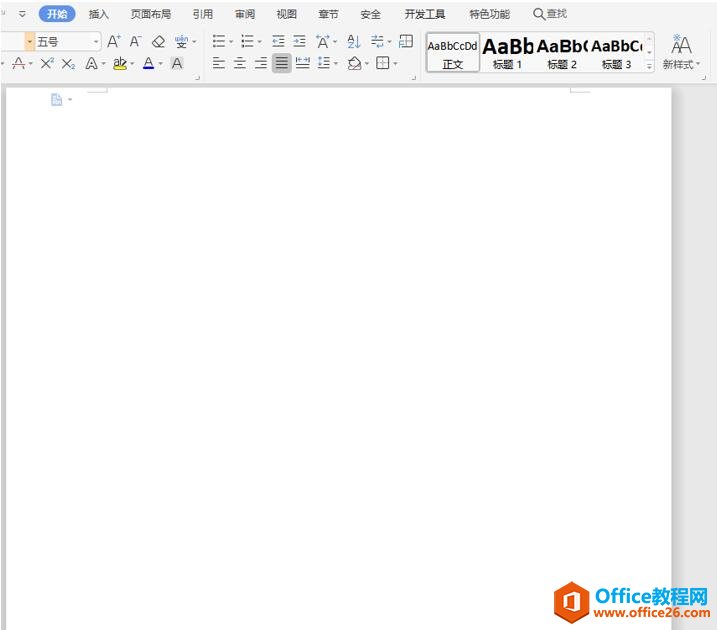Click the 查找 search box
Screen dimensions: 717x630
(x=550, y=14)
